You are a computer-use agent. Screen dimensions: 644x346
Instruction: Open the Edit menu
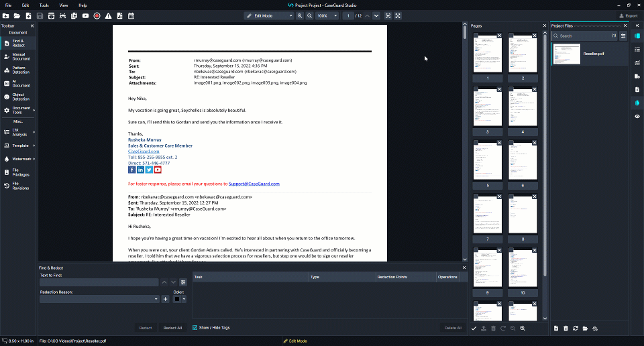25,5
